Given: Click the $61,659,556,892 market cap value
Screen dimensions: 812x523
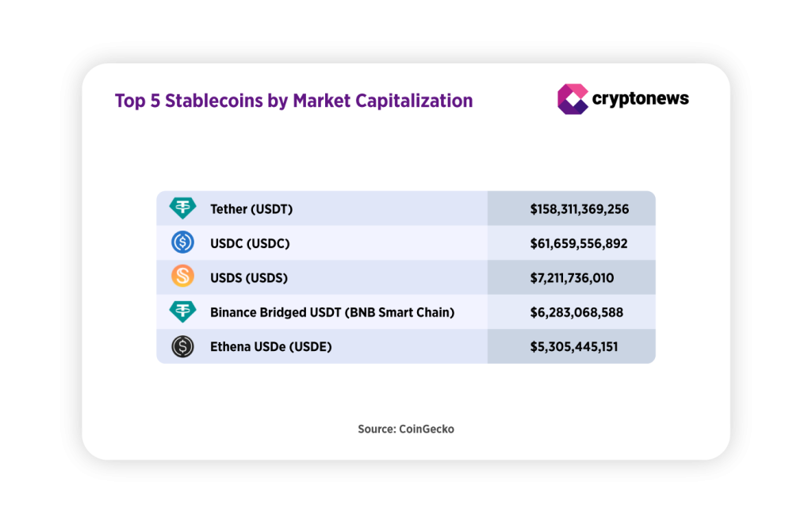Looking at the screenshot, I should 578,243.
